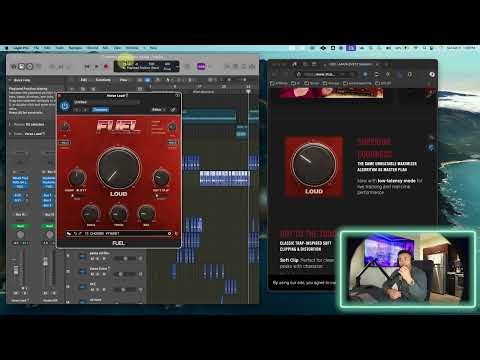Click the playhead marker in the ruler
This screenshot has height=360, width=480.
coord(248,91)
